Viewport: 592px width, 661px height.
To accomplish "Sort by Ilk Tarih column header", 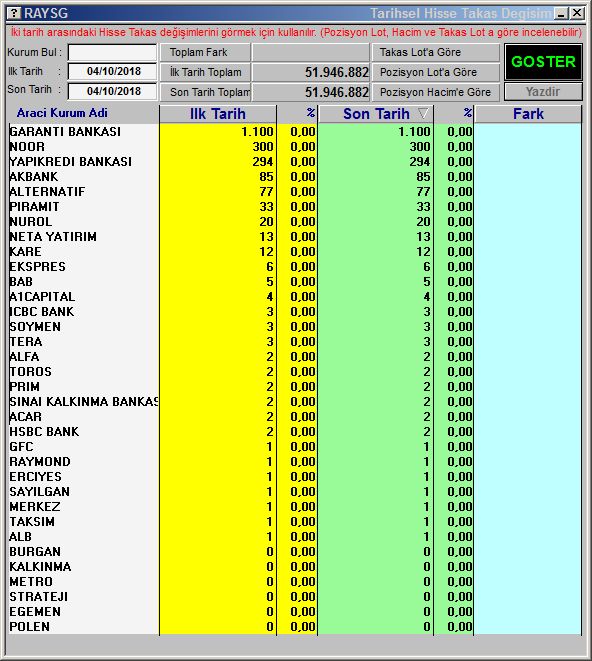I will tap(218, 114).
